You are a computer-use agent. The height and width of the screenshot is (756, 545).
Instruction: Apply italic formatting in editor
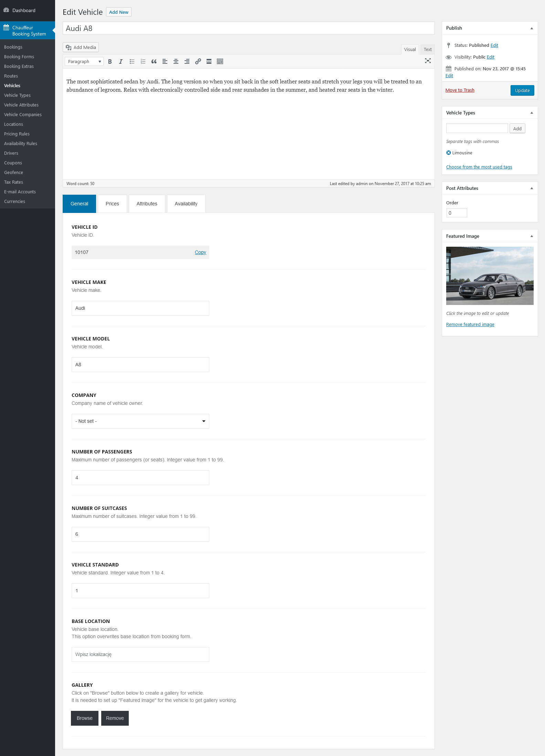[x=121, y=62]
